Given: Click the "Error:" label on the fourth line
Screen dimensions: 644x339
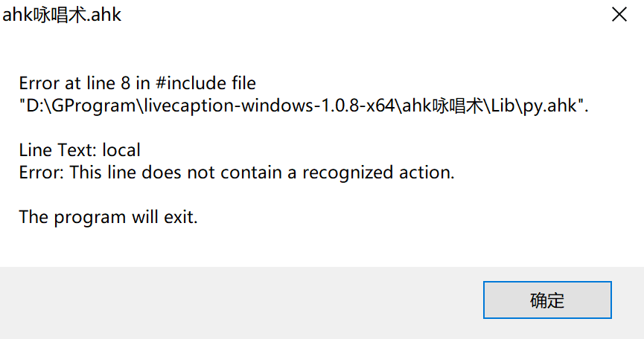Looking at the screenshot, I should pyautogui.click(x=42, y=172).
